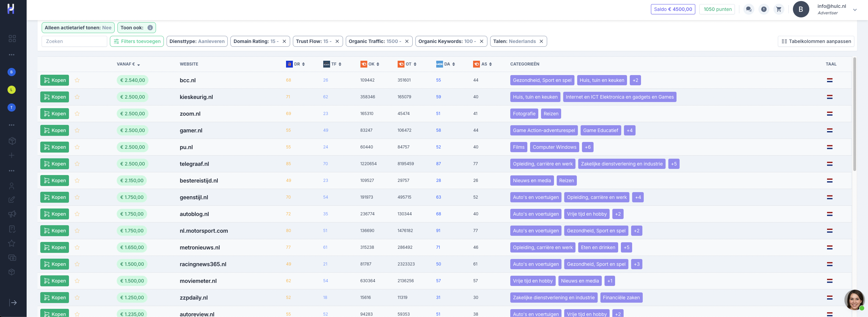Open the 3D cube icon below wallet
Viewport: 868px width, 317px height.
pos(12,272)
